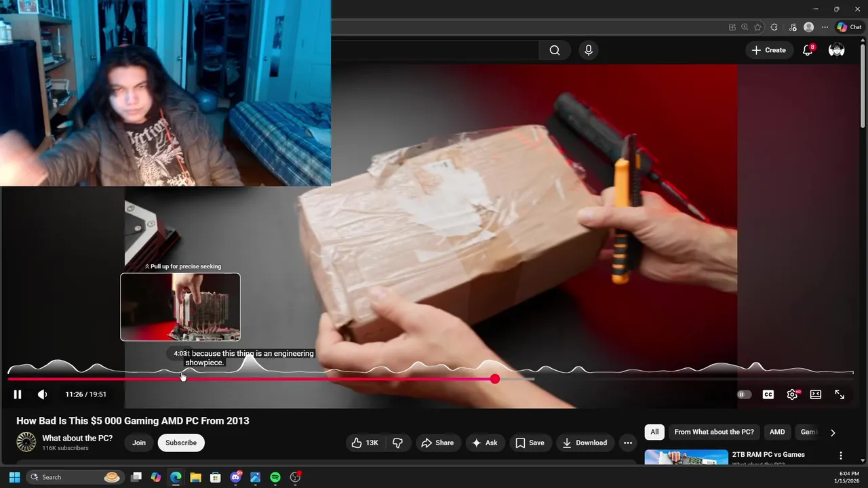Viewport: 868px width, 488px height.
Task: Pause the video with the pause button
Action: 18,394
